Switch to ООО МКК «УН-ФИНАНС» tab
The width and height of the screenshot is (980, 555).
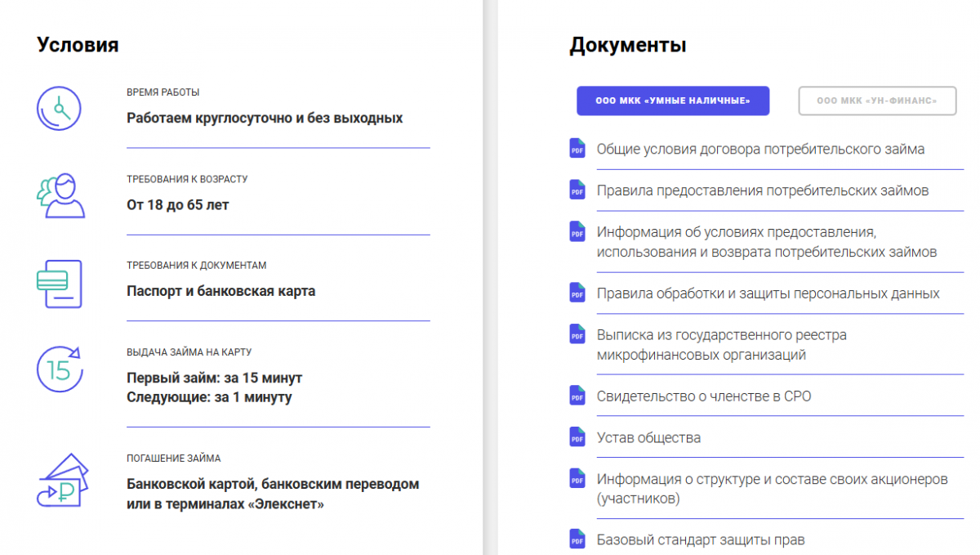click(x=877, y=101)
